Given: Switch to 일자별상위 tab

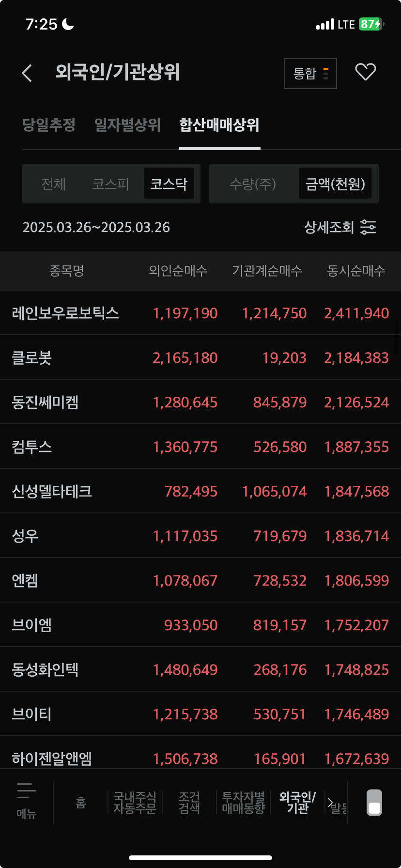Looking at the screenshot, I should coord(127,125).
